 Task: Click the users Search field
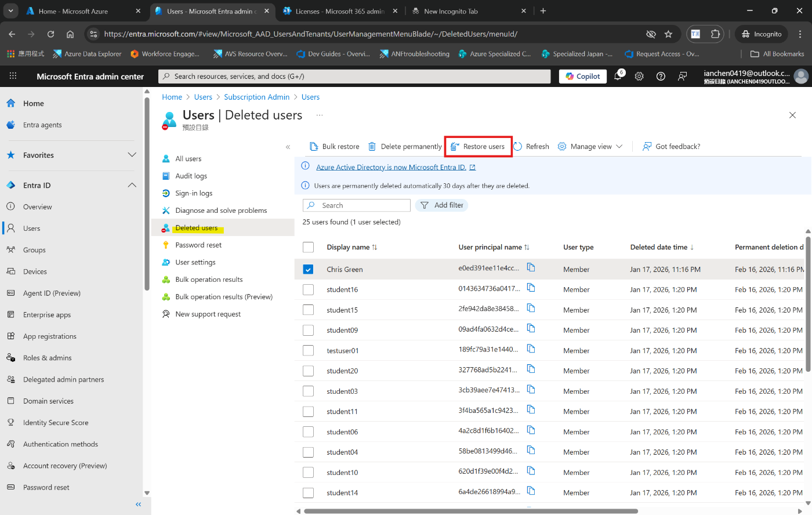(x=356, y=205)
